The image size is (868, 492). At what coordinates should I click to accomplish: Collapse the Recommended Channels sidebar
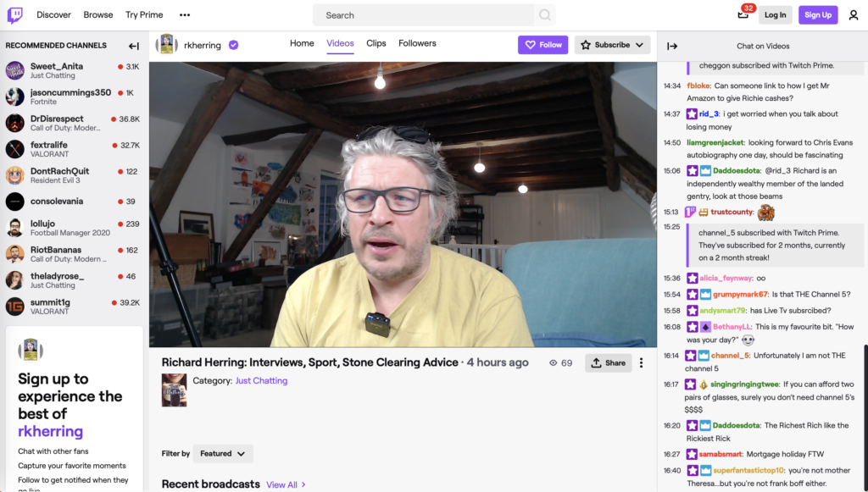(x=133, y=46)
